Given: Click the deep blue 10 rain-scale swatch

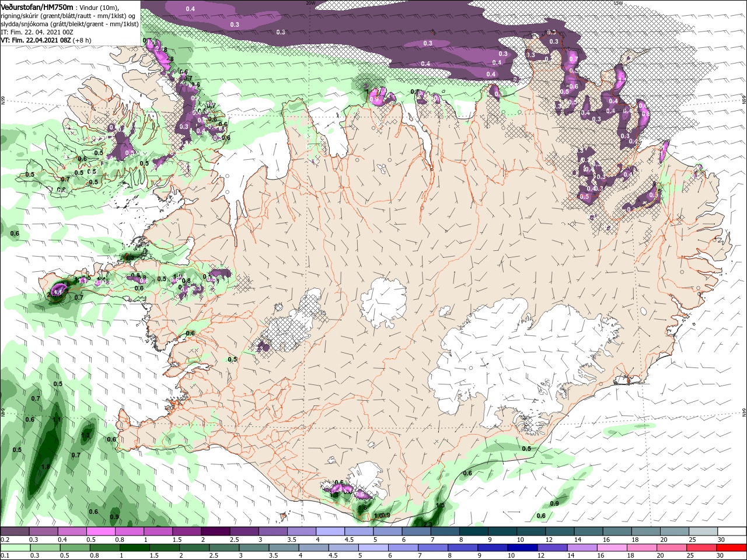Looking at the screenshot, I should click(523, 548).
